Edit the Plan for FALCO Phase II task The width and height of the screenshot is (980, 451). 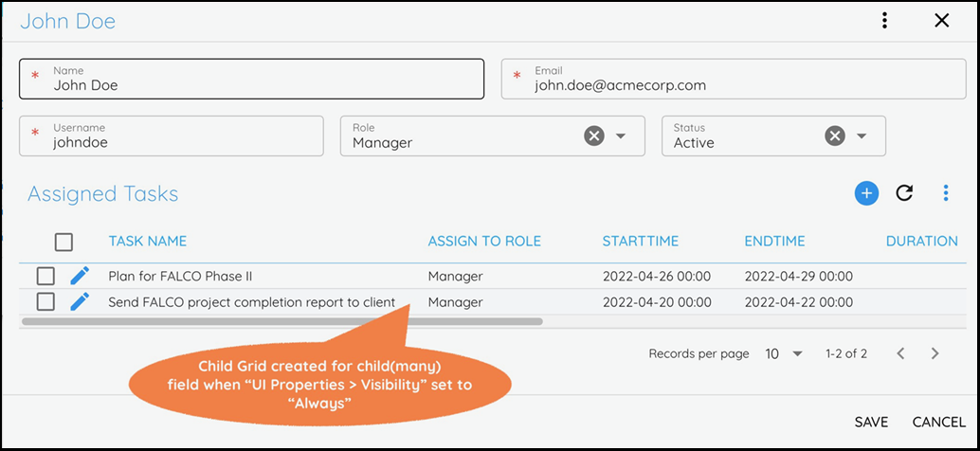[x=80, y=276]
